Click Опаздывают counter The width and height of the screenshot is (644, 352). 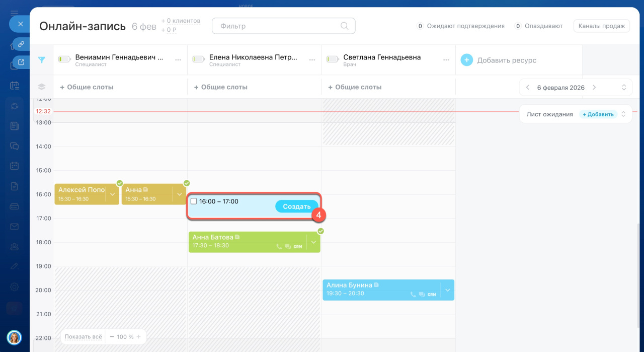[x=539, y=26]
